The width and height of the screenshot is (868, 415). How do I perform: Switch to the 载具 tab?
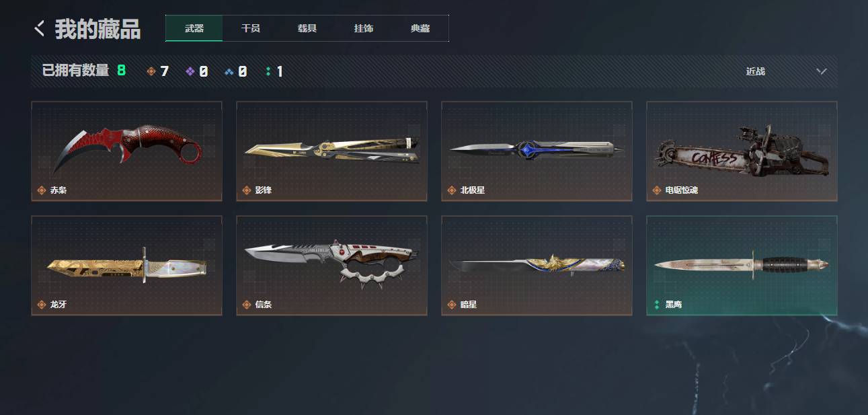pyautogui.click(x=307, y=28)
